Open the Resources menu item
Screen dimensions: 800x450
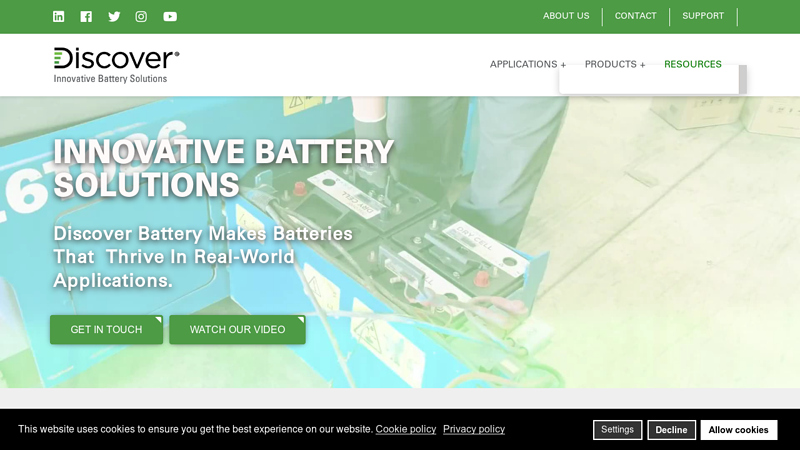(693, 64)
